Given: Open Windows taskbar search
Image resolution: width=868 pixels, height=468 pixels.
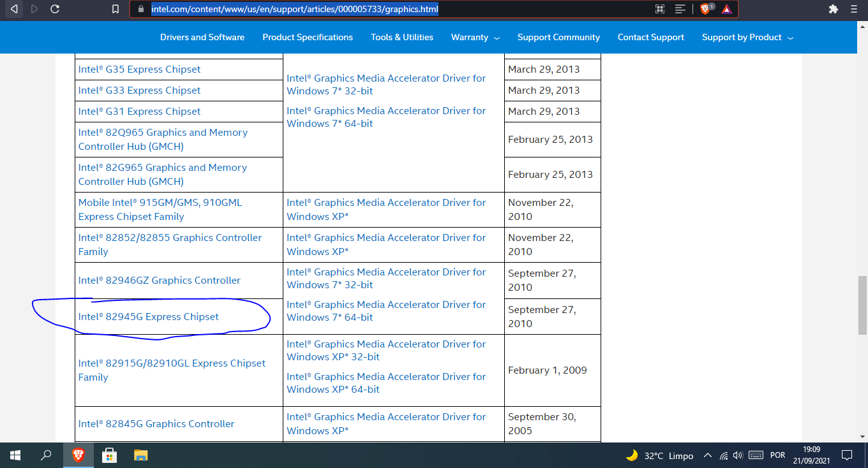Looking at the screenshot, I should (46, 455).
